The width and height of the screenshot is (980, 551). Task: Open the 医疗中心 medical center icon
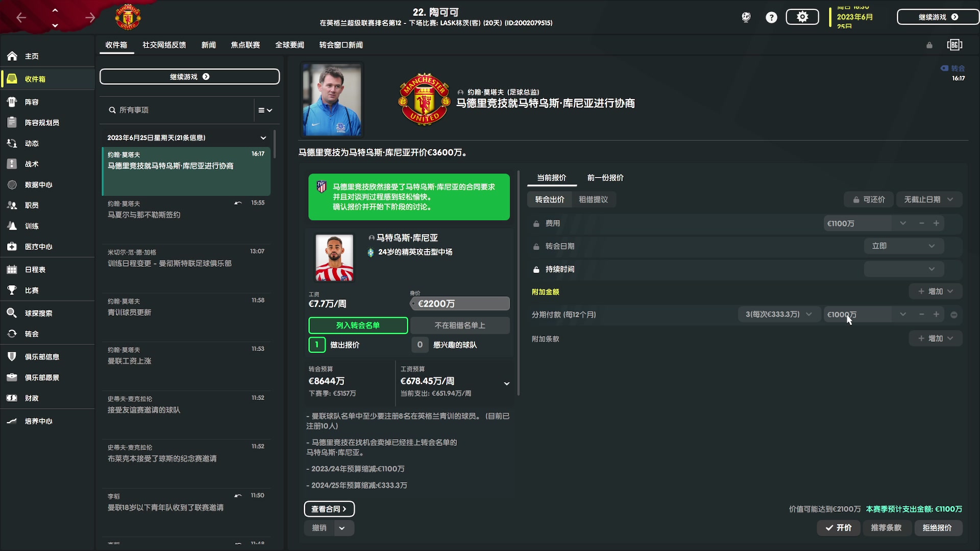coord(12,246)
